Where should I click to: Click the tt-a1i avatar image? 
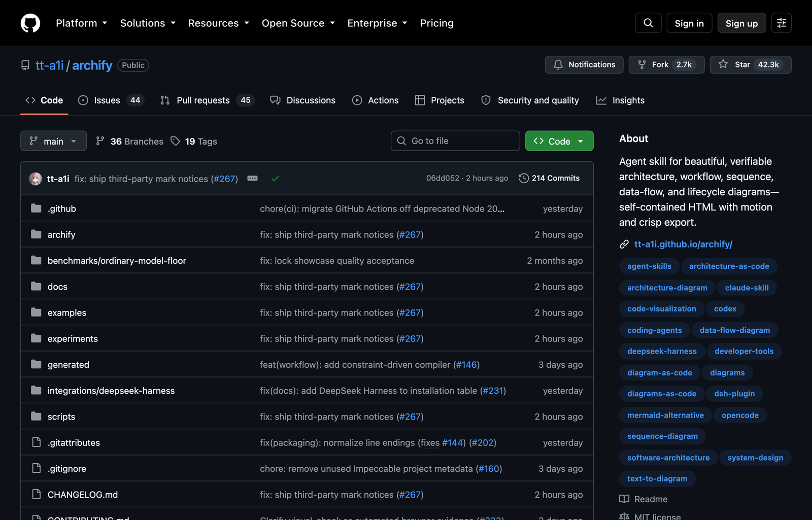(x=36, y=179)
